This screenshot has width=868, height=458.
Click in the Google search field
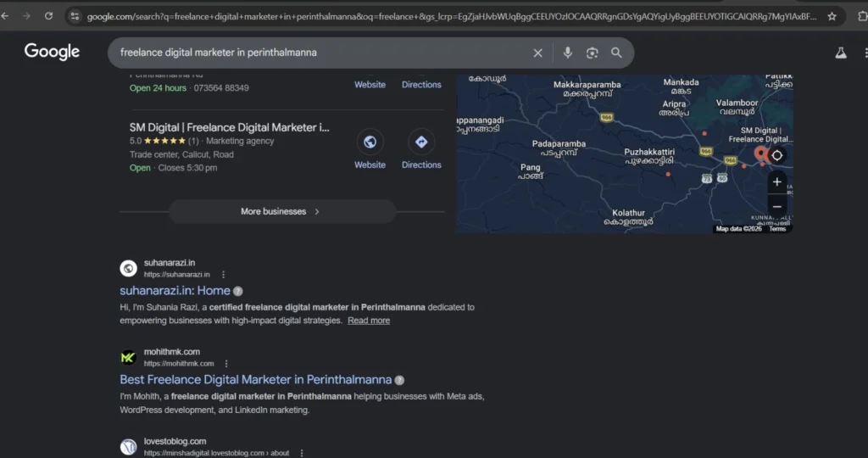click(322, 53)
